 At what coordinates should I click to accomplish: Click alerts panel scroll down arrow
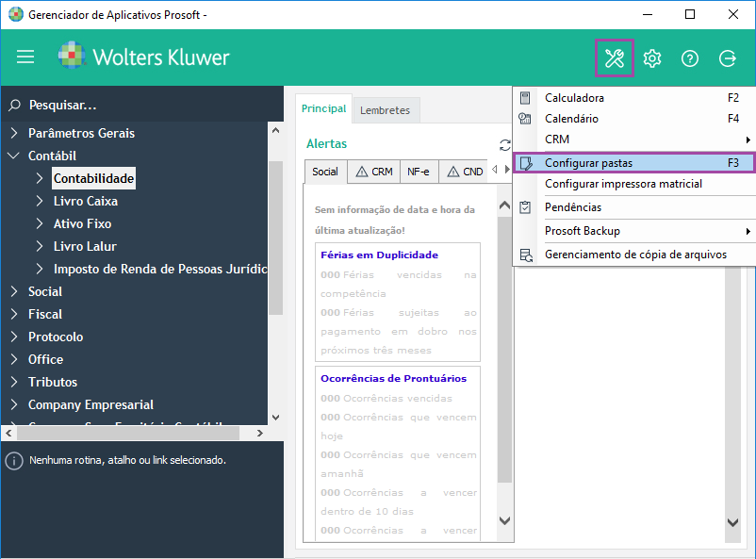(x=505, y=521)
